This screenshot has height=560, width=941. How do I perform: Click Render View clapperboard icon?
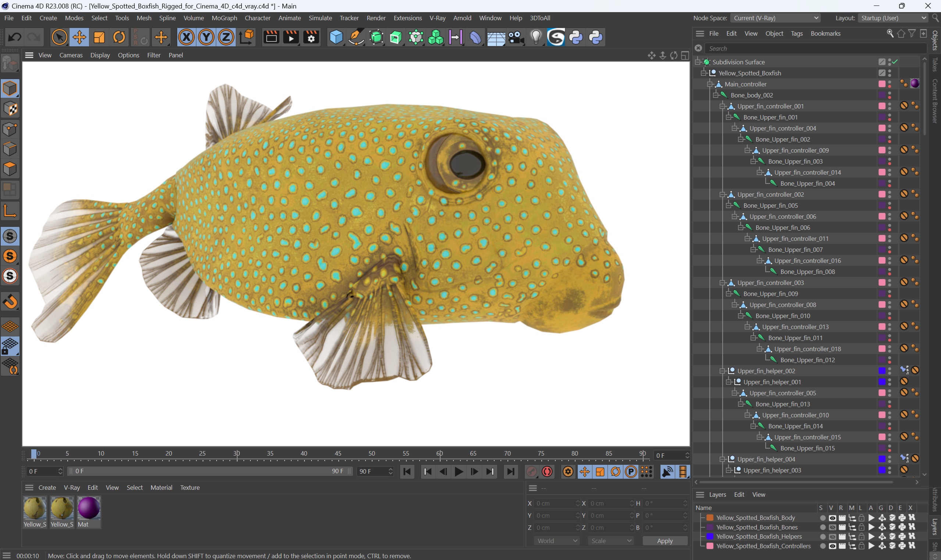tap(271, 38)
